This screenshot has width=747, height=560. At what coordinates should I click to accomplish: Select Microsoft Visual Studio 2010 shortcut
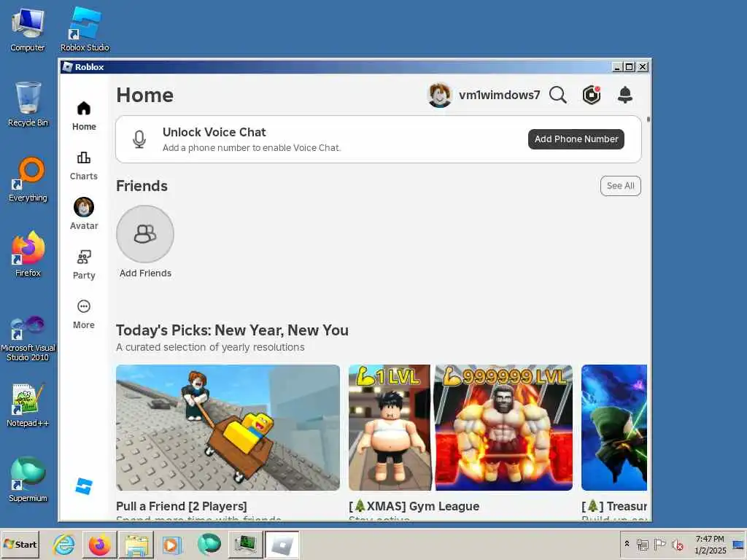pos(28,338)
